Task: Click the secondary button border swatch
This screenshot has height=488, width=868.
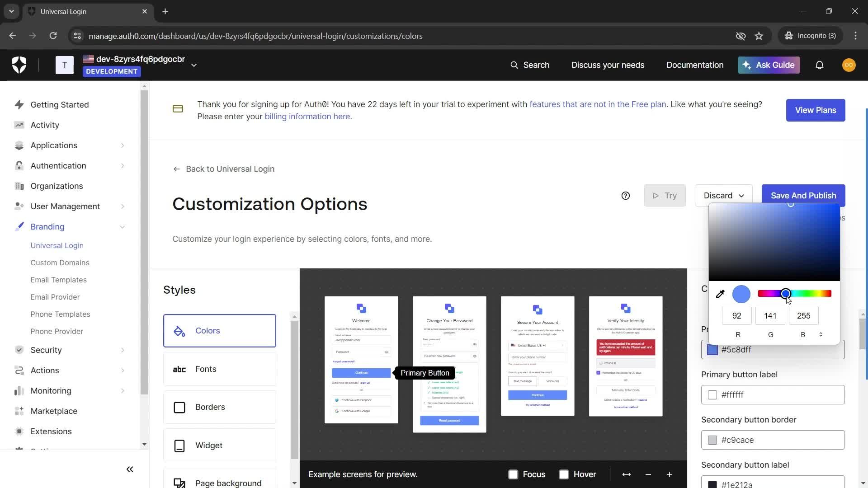Action: (x=712, y=441)
